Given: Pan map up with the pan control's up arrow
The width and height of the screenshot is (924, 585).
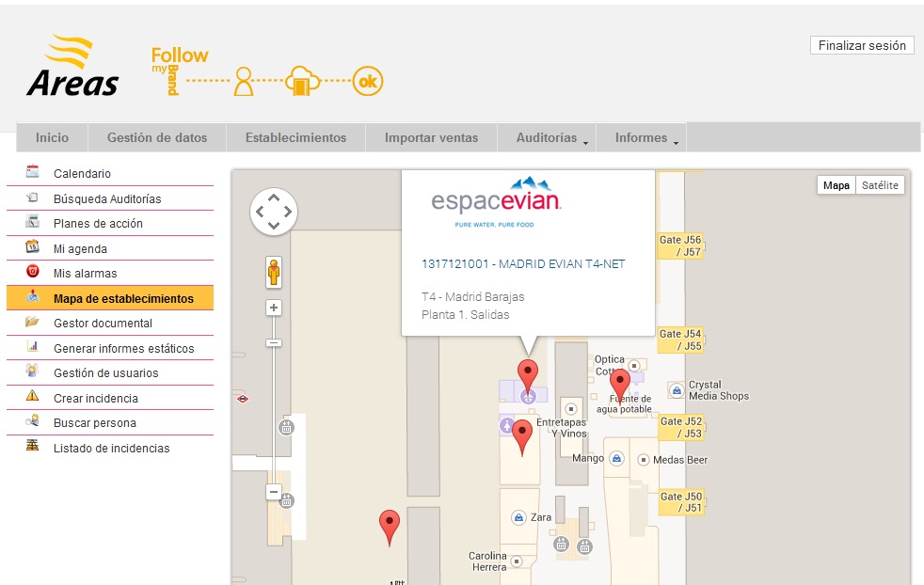Looking at the screenshot, I should tap(274, 198).
